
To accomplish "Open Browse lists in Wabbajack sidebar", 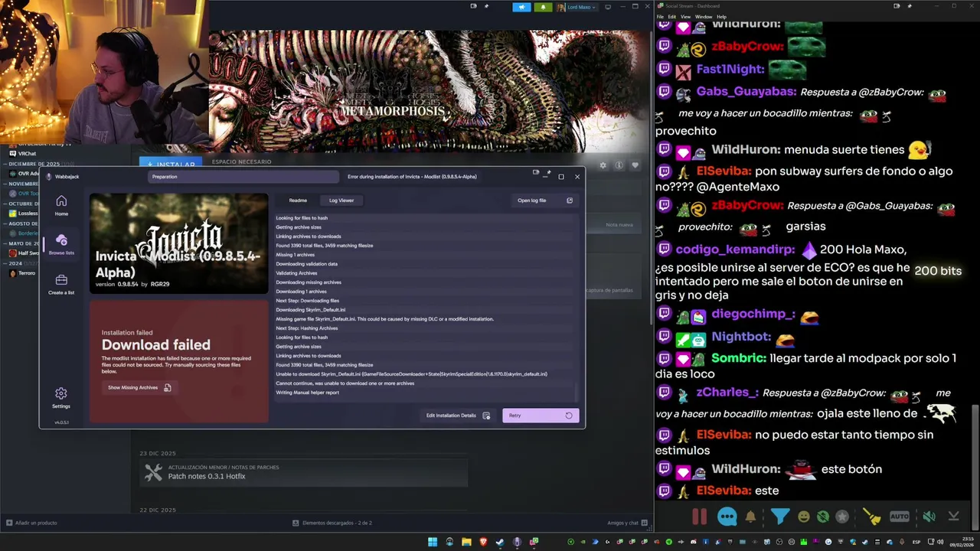I will [x=61, y=245].
